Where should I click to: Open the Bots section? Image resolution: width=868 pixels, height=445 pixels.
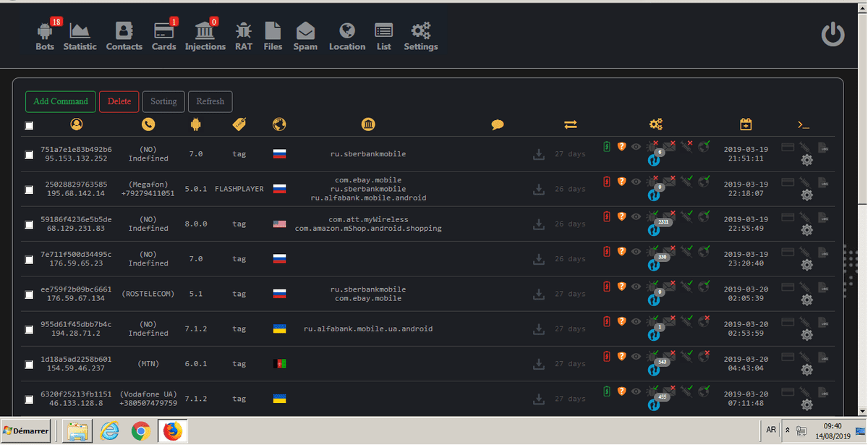45,37
